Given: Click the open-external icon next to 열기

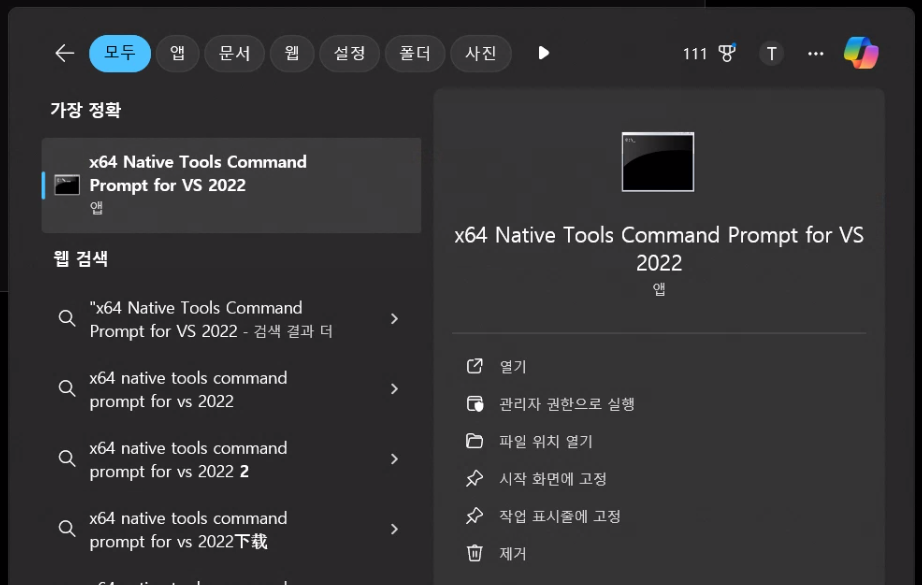Looking at the screenshot, I should [475, 366].
